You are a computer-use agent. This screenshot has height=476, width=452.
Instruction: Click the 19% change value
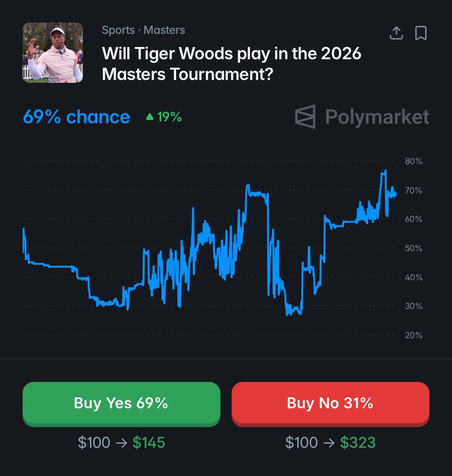point(169,117)
